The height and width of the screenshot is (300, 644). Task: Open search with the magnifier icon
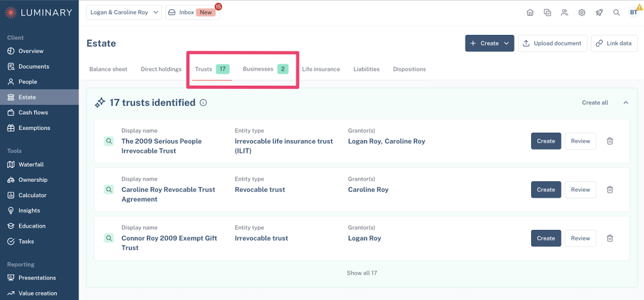(x=616, y=12)
